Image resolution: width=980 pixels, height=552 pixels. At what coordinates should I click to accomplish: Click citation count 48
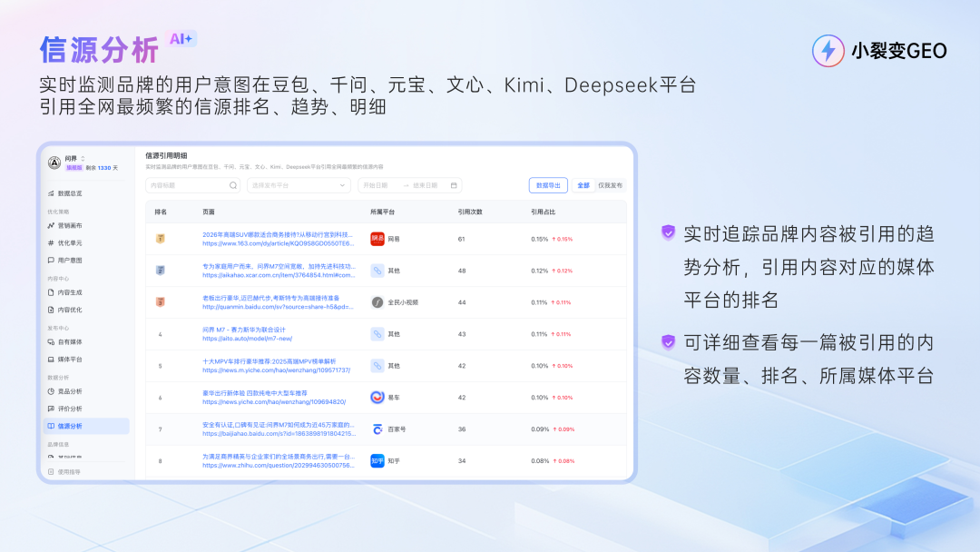point(462,271)
